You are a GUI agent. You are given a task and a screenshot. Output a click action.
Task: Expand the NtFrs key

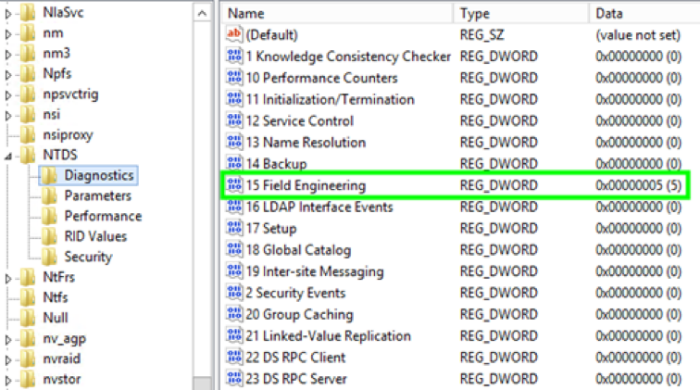coord(8,278)
